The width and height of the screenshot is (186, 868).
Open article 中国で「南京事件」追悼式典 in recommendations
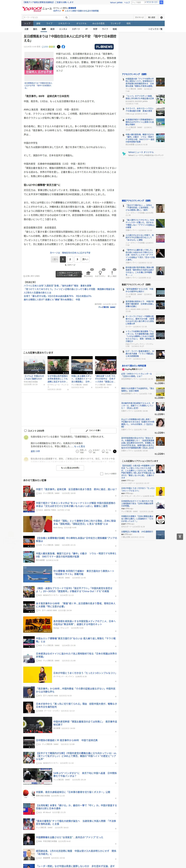(76, 489)
